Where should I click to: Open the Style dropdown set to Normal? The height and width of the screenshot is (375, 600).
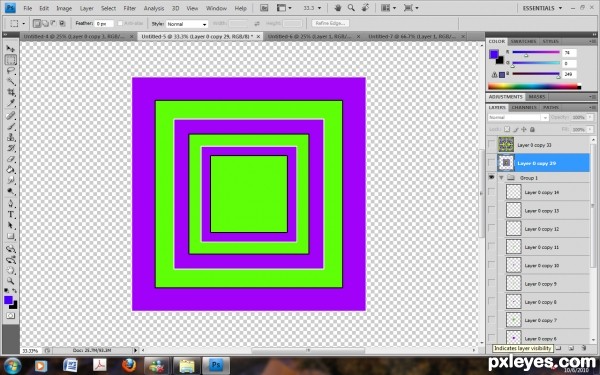click(x=187, y=24)
